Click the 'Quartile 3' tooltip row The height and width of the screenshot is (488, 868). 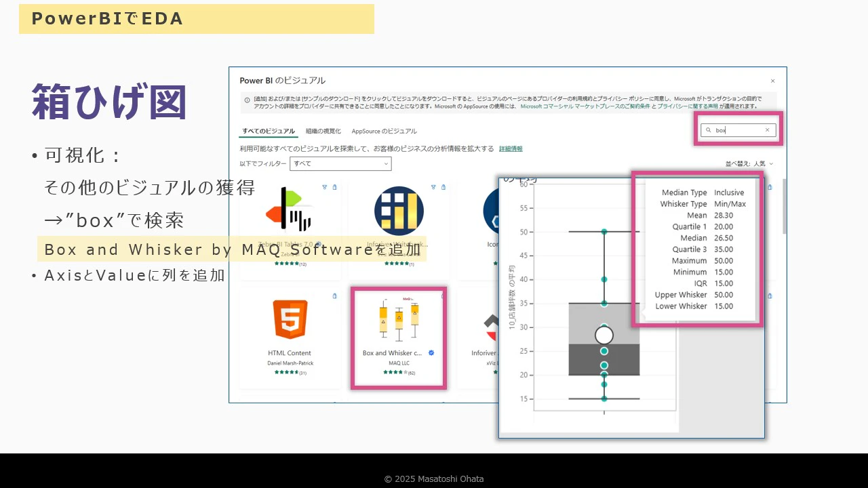pos(703,249)
